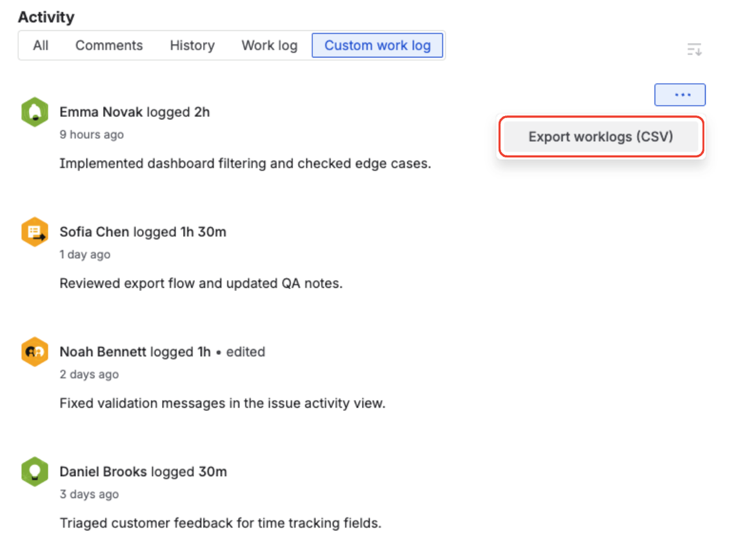Click Noah Bennett's avatar icon
The height and width of the screenshot is (560, 736).
[x=34, y=352]
